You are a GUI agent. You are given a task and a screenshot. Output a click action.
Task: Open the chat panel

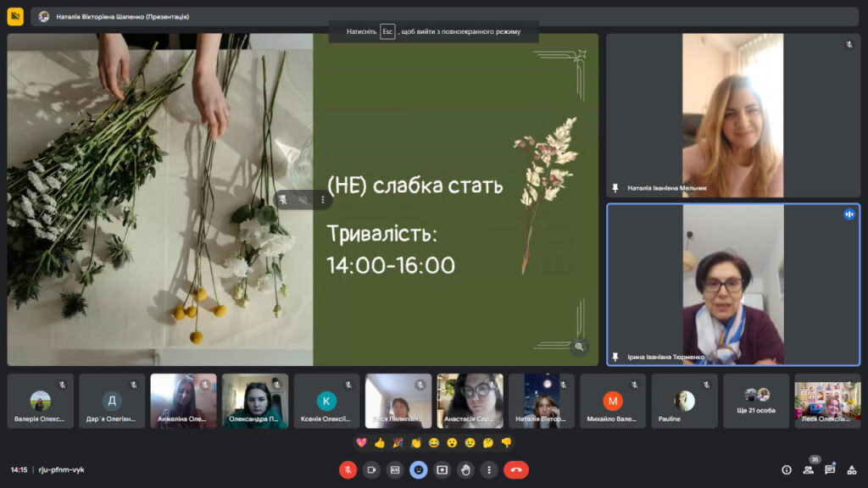pyautogui.click(x=830, y=469)
